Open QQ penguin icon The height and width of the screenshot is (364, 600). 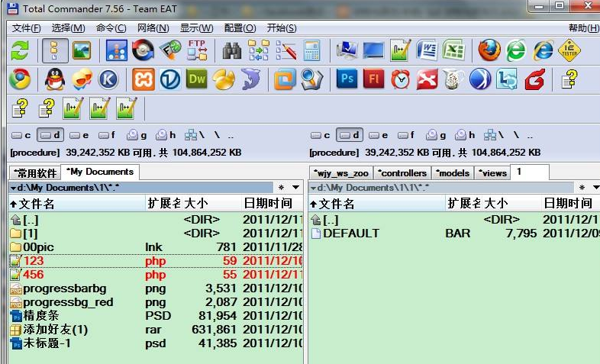55,79
